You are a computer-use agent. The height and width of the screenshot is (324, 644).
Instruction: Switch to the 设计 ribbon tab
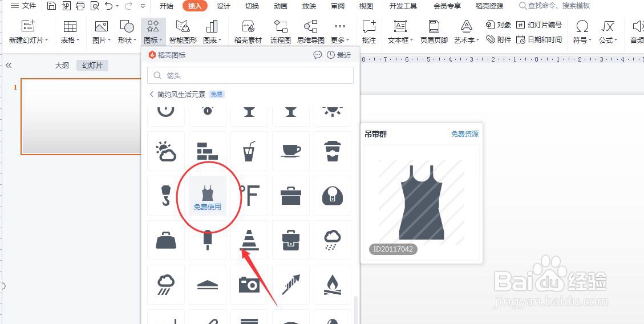click(x=224, y=6)
